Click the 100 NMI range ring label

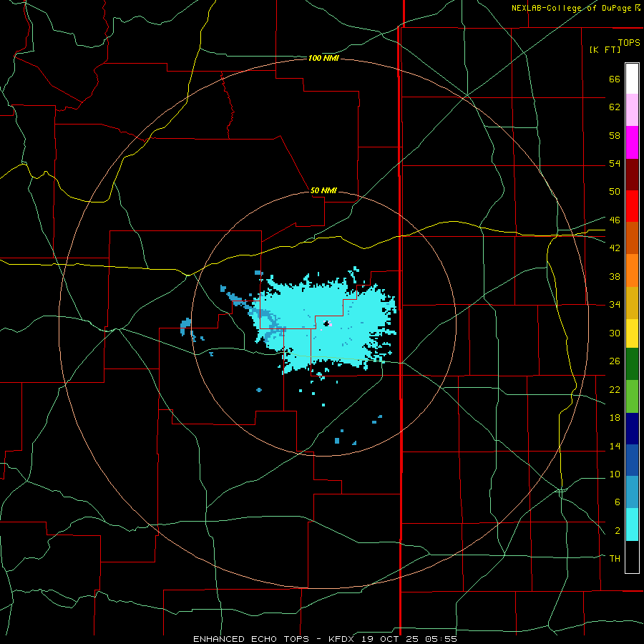pyautogui.click(x=323, y=59)
